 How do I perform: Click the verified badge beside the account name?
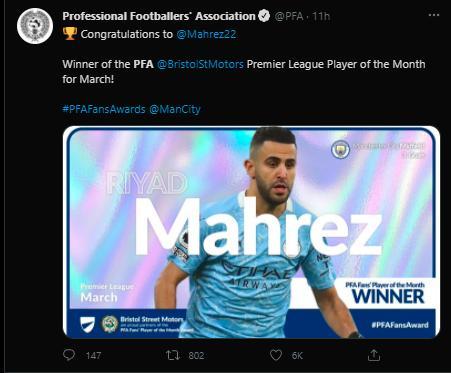click(x=264, y=16)
